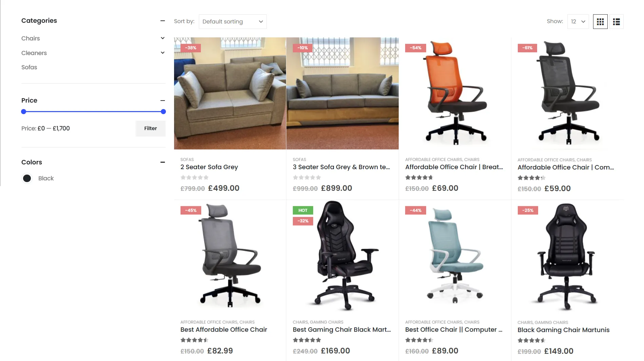Collapse the Price filter minus icon
The height and width of the screenshot is (361, 644).
(163, 101)
